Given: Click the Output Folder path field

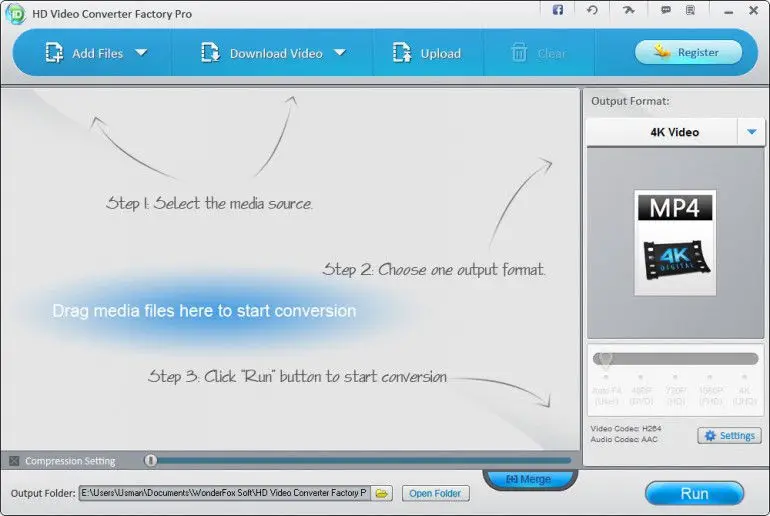Looking at the screenshot, I should [224, 492].
